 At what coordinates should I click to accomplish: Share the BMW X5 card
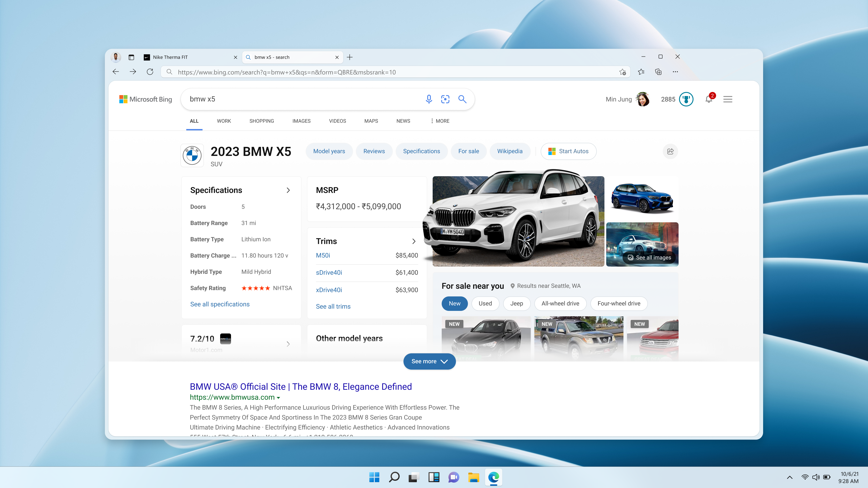pos(670,151)
